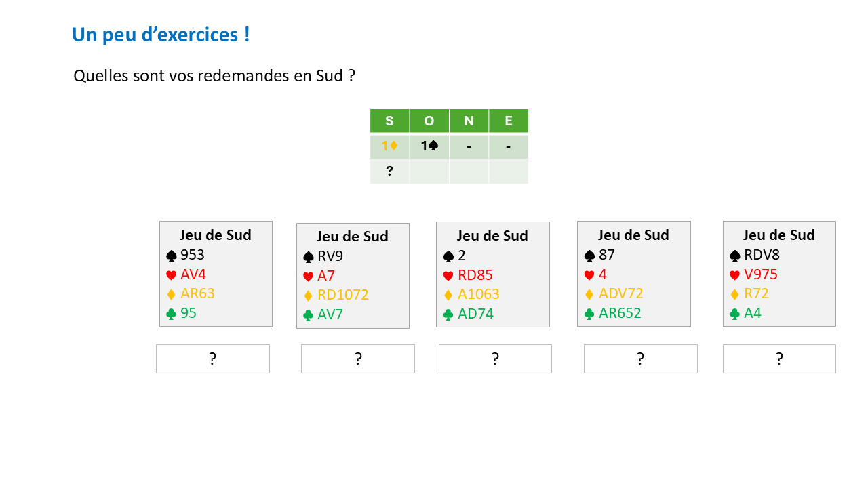The image size is (868, 488).
Task: Select the 1♦ opening bid cell
Action: 389,146
